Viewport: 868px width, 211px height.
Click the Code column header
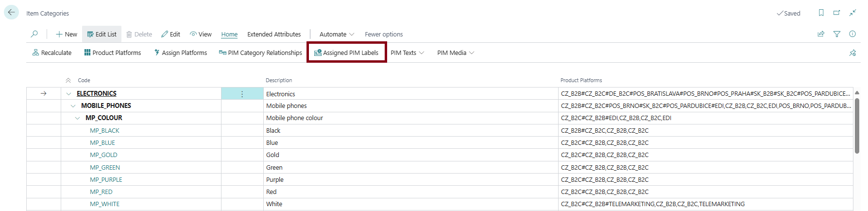tap(84, 80)
